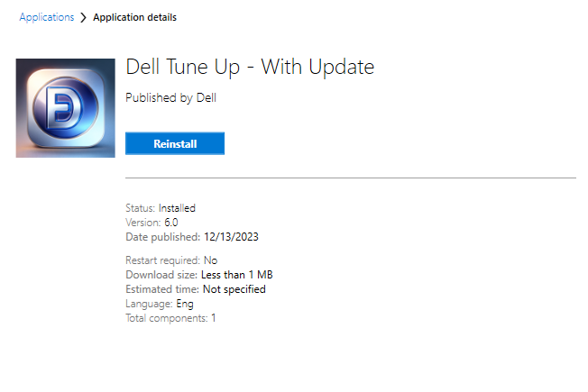Viewport: 588px width, 392px height.
Task: Click the Dell Tune Up app icon
Action: click(x=65, y=108)
